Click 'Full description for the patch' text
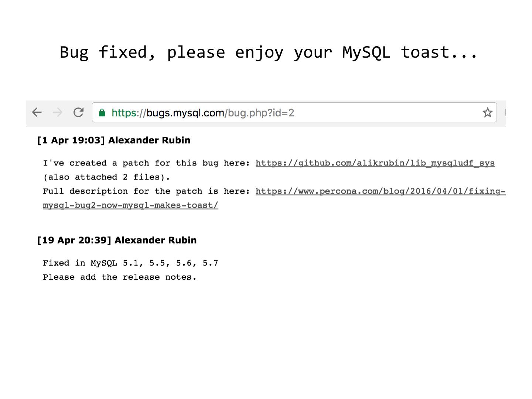This screenshot has width=532, height=399. [x=146, y=191]
